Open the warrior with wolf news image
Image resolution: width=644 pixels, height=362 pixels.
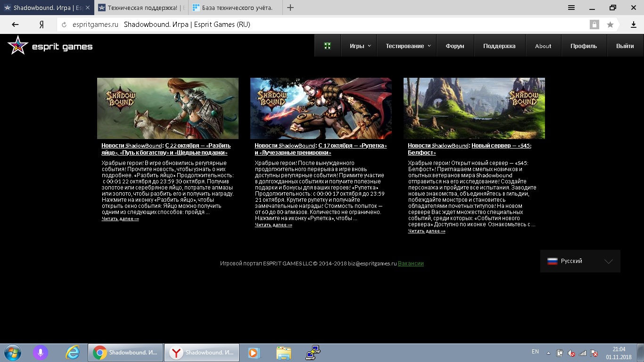[x=168, y=108]
